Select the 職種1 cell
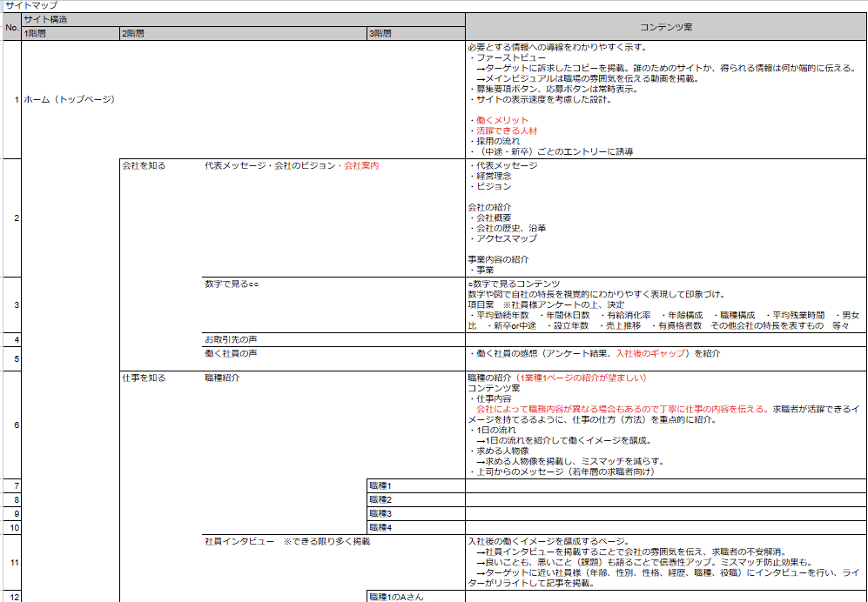The width and height of the screenshot is (868, 602). [416, 485]
